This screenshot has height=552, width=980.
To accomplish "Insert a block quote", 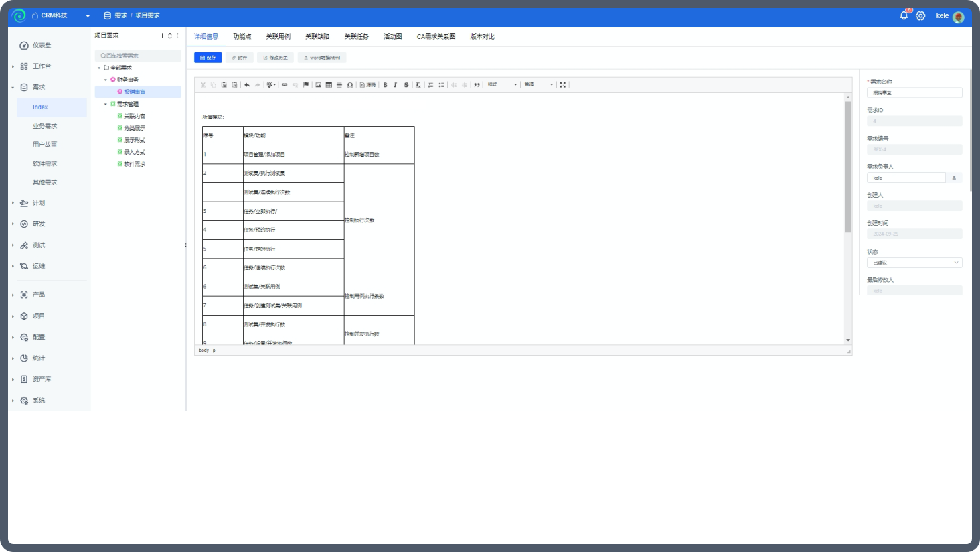I will 477,85.
